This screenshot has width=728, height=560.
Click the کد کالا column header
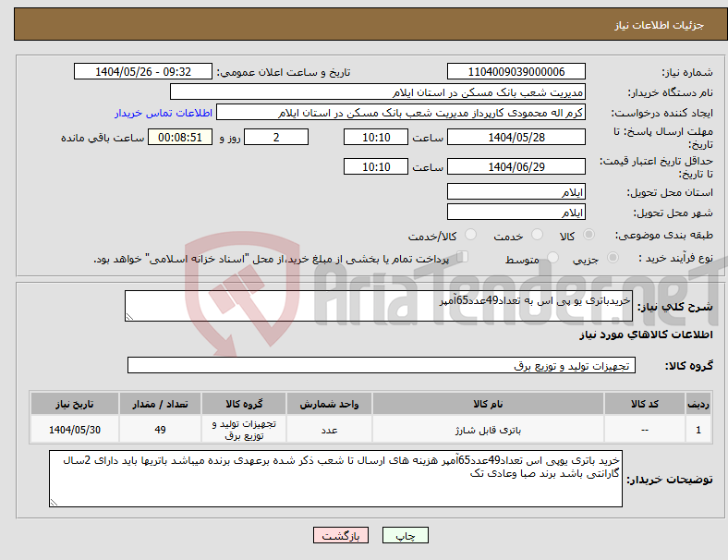(645, 404)
